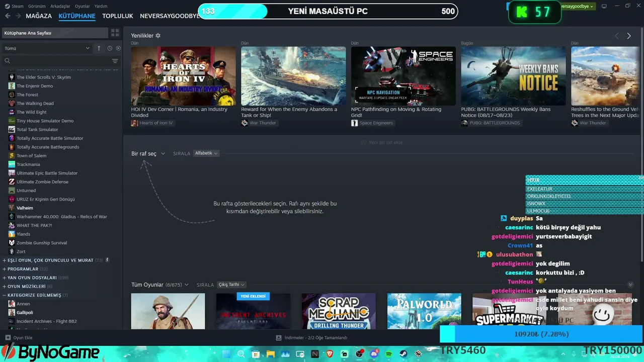
Task: Click Yeni bir raf ekle button
Action: (x=382, y=142)
